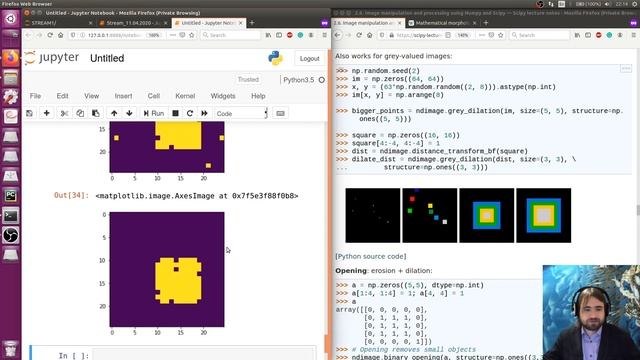The width and height of the screenshot is (640, 360).
Task: Click the Jupyter logo
Action: coord(51,58)
